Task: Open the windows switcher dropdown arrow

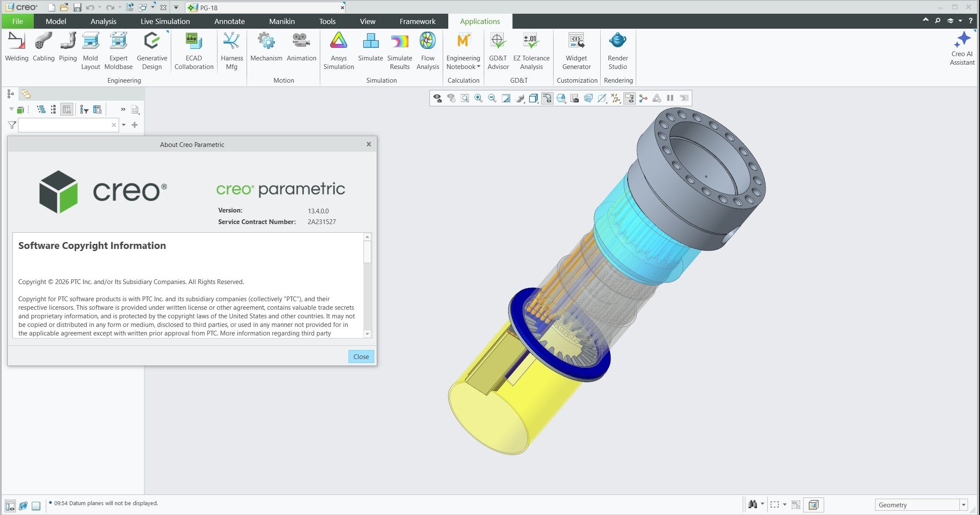Action: 153,7
